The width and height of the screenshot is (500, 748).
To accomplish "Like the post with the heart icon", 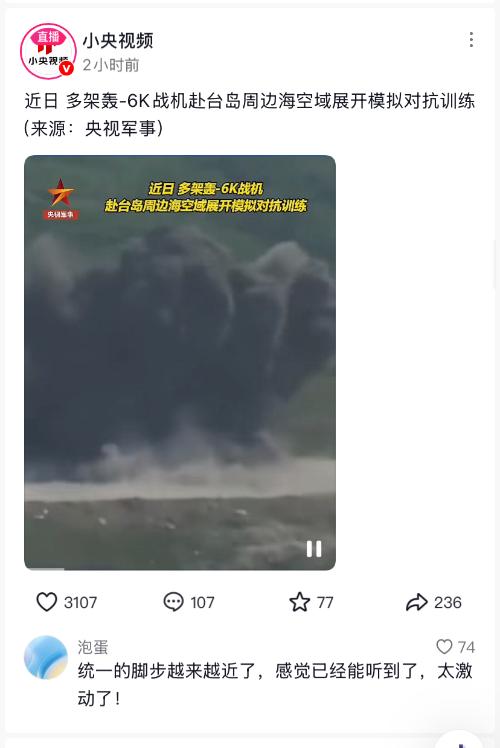I will 47,602.
